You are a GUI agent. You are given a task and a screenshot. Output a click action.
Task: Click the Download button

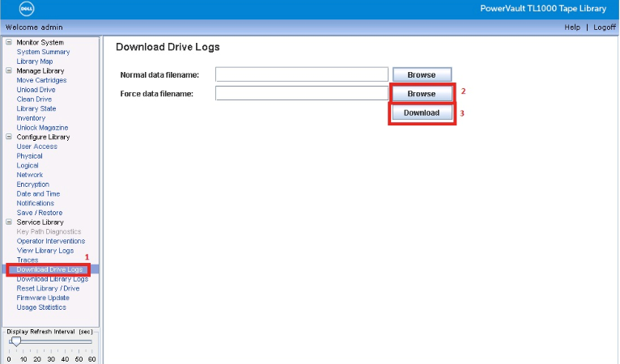pyautogui.click(x=422, y=112)
